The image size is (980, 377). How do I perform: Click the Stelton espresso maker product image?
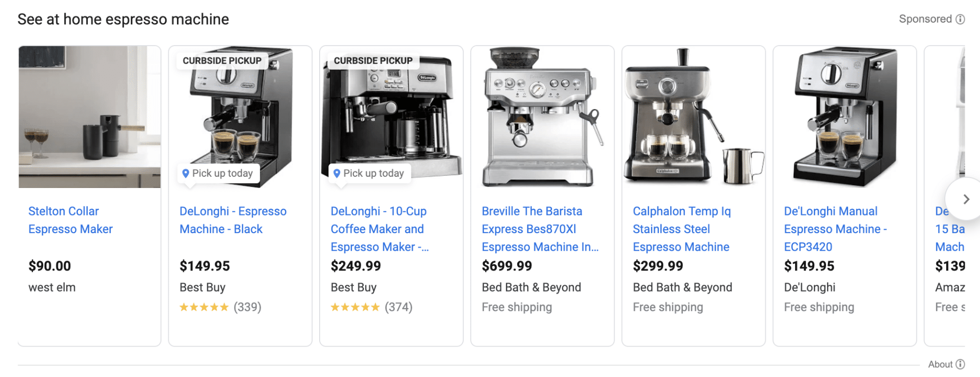pyautogui.click(x=89, y=117)
